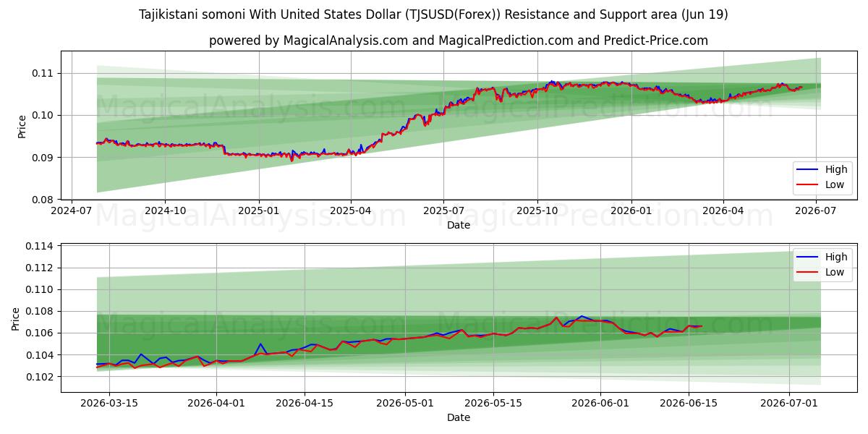This screenshot has height=434, width=868.
Task: Click the bottom chart 'Price' axis label
Action: 16,318
